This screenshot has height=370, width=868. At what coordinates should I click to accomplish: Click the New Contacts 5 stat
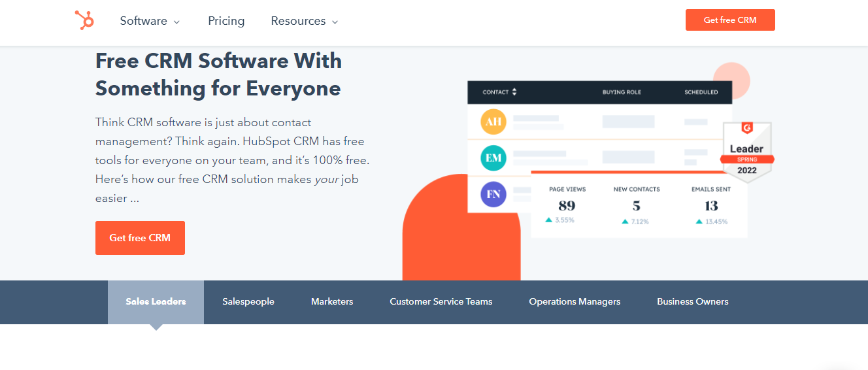coord(637,205)
